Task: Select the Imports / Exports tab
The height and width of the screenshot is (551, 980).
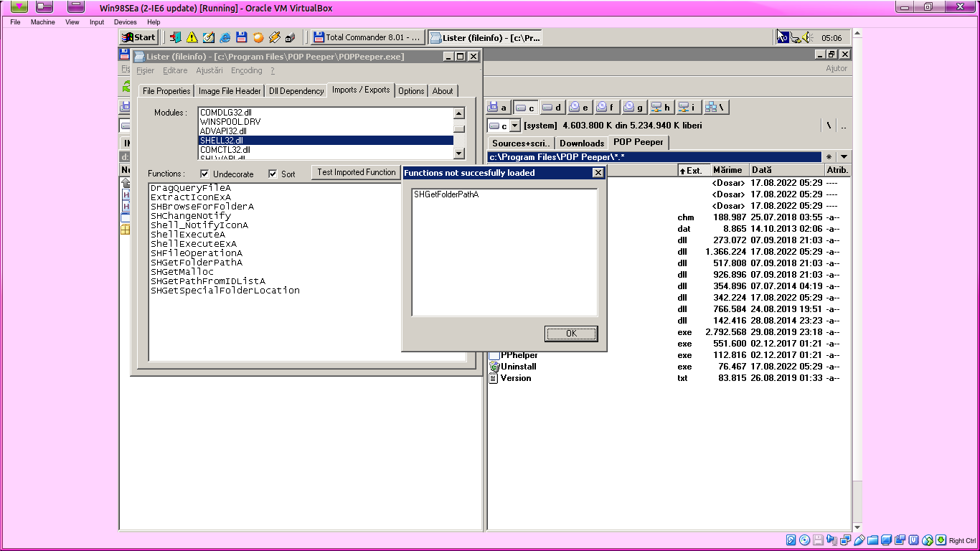Action: click(x=361, y=90)
